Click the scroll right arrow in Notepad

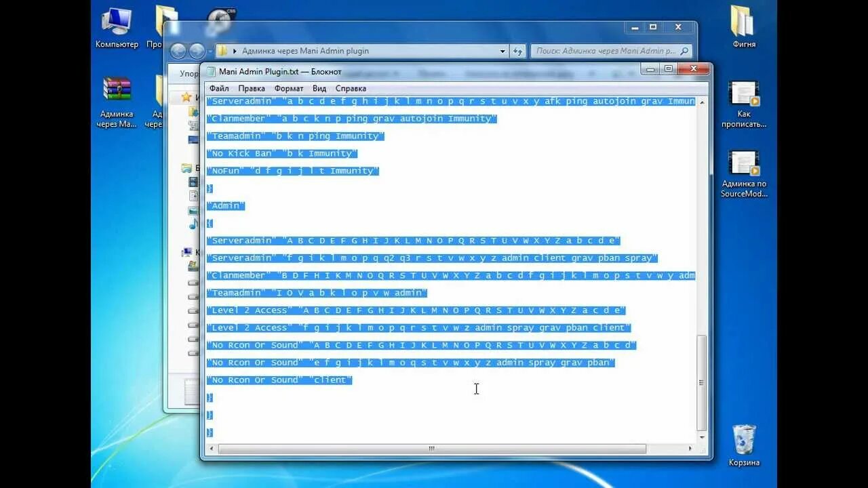tap(690, 449)
